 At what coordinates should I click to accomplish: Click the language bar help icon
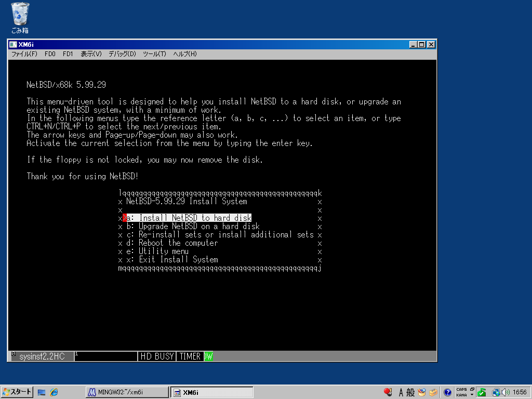click(x=447, y=393)
